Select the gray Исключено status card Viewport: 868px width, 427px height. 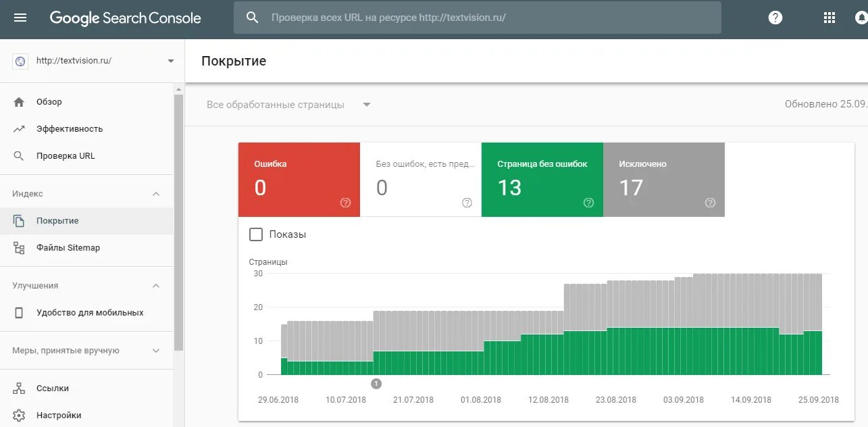coord(664,180)
